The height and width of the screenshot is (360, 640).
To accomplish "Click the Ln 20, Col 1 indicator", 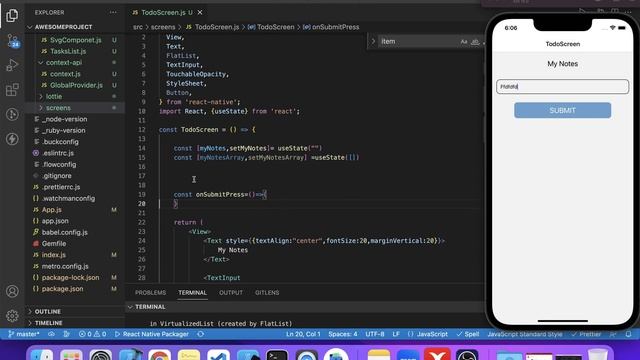I will [x=303, y=334].
